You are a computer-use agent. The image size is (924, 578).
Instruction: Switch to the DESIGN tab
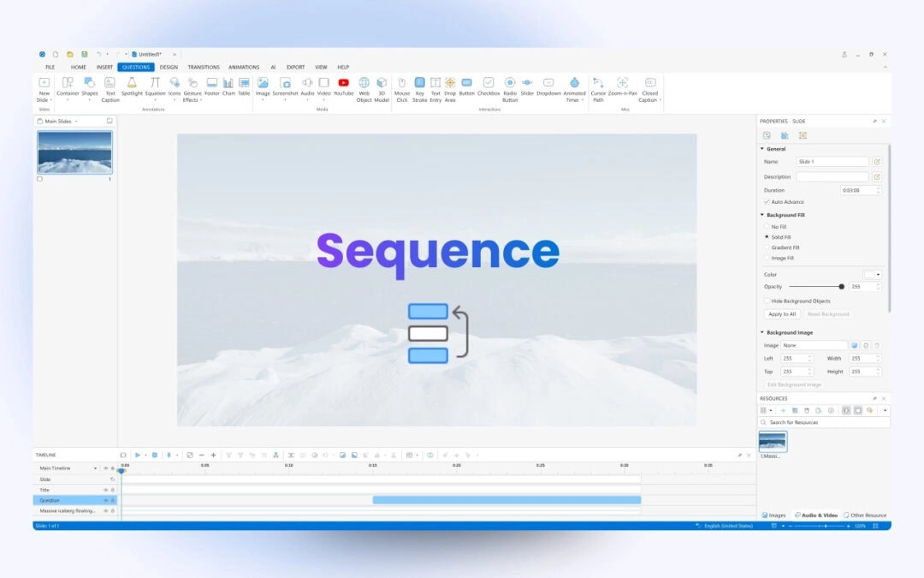pyautogui.click(x=169, y=68)
